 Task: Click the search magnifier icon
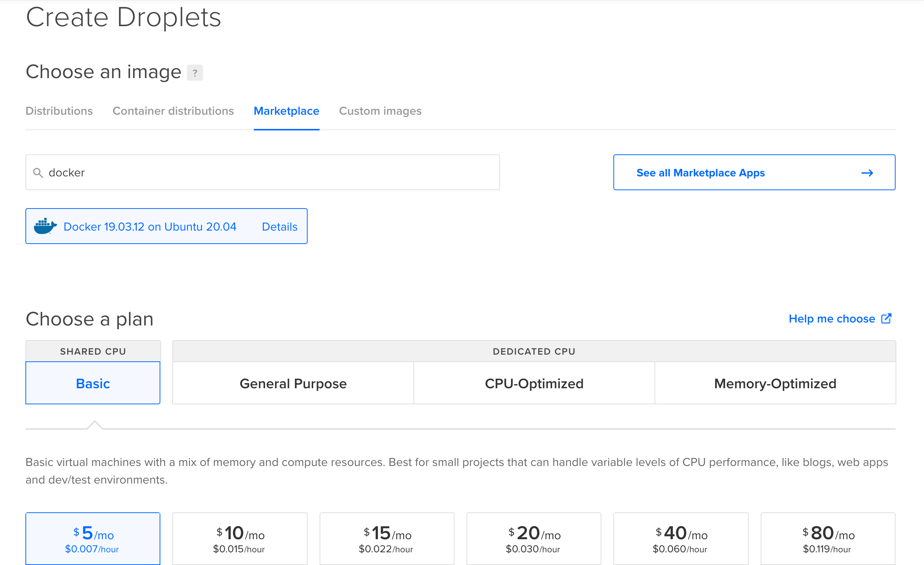click(38, 173)
